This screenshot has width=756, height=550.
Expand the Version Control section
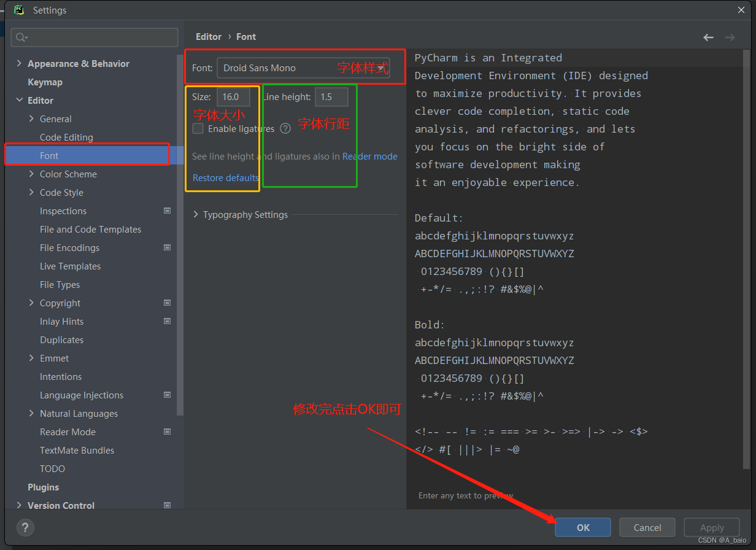[19, 505]
